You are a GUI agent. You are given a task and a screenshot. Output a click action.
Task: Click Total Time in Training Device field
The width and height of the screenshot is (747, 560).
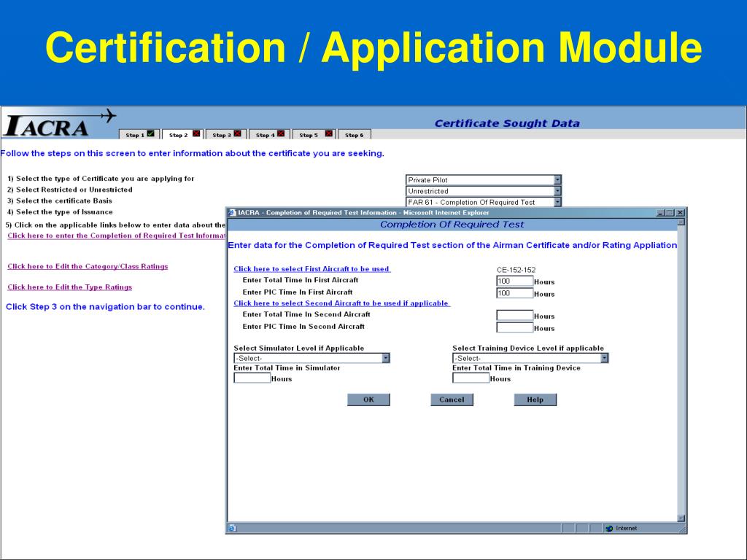pos(471,378)
